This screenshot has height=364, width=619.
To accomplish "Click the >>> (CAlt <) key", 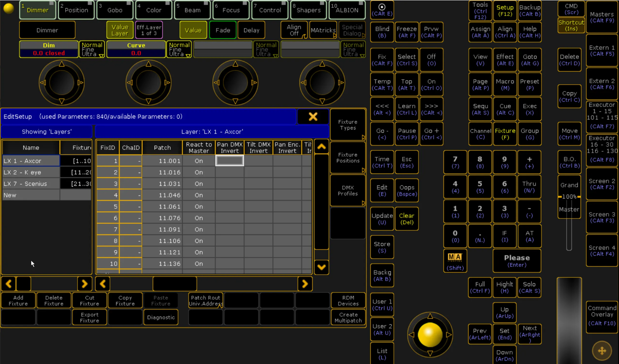I will [431, 109].
